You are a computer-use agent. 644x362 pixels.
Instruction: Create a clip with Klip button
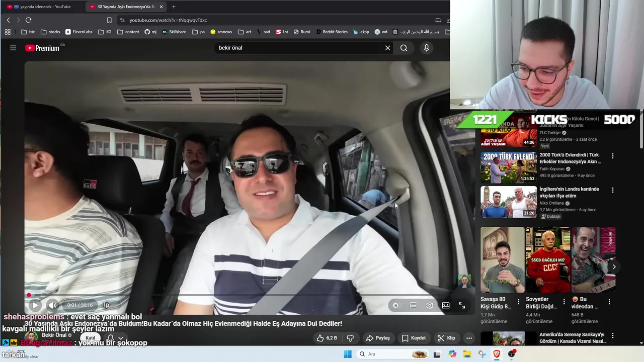446,338
